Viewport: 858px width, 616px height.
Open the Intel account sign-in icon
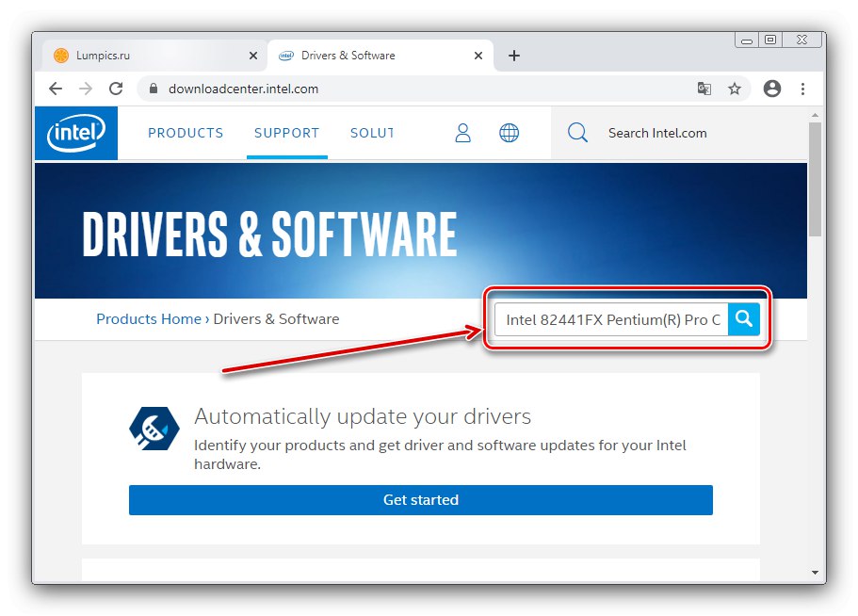[463, 133]
